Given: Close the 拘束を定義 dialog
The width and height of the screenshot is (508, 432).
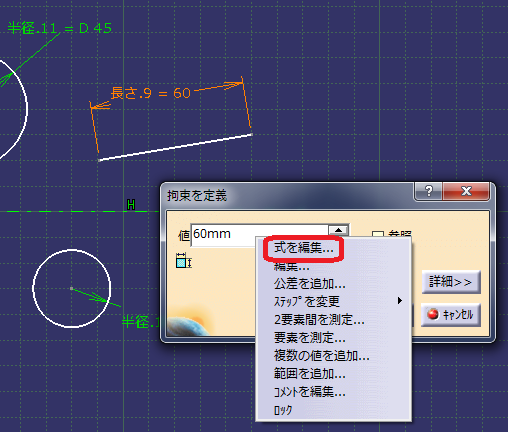Looking at the screenshot, I should click(466, 191).
